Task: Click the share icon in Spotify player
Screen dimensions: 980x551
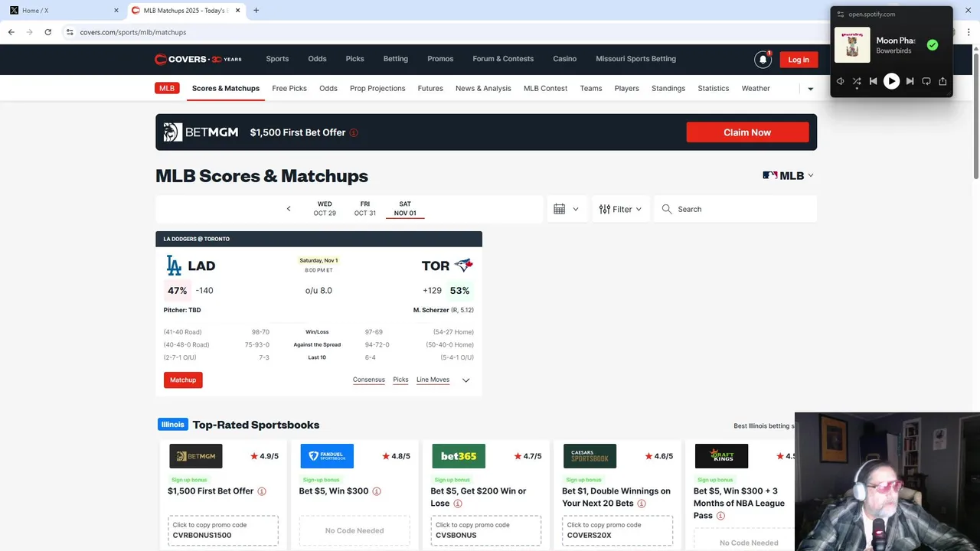Action: pos(942,81)
